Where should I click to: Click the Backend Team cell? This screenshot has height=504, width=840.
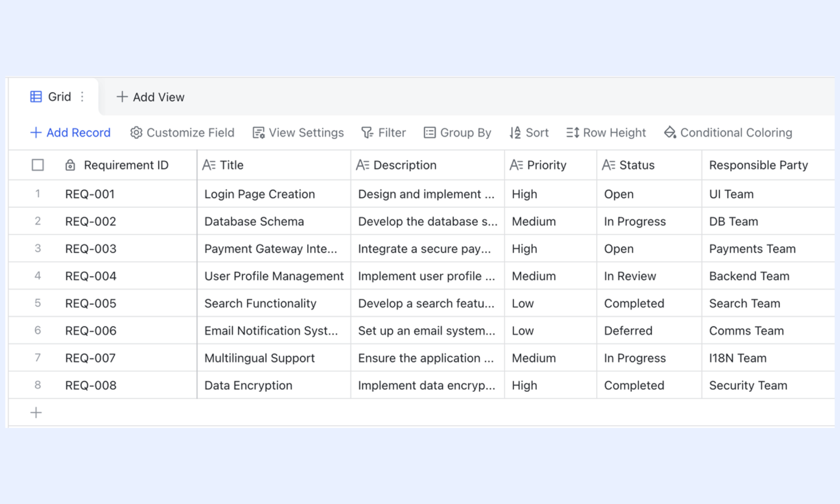[768, 276]
